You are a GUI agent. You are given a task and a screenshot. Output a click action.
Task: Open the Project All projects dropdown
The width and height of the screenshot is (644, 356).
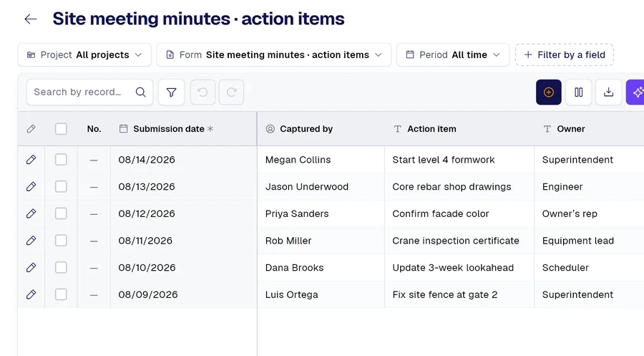[84, 54]
